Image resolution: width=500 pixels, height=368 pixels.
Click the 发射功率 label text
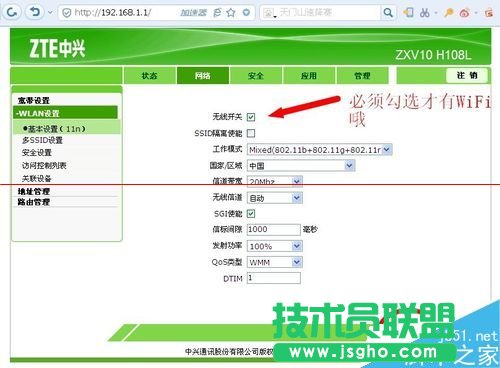[227, 246]
